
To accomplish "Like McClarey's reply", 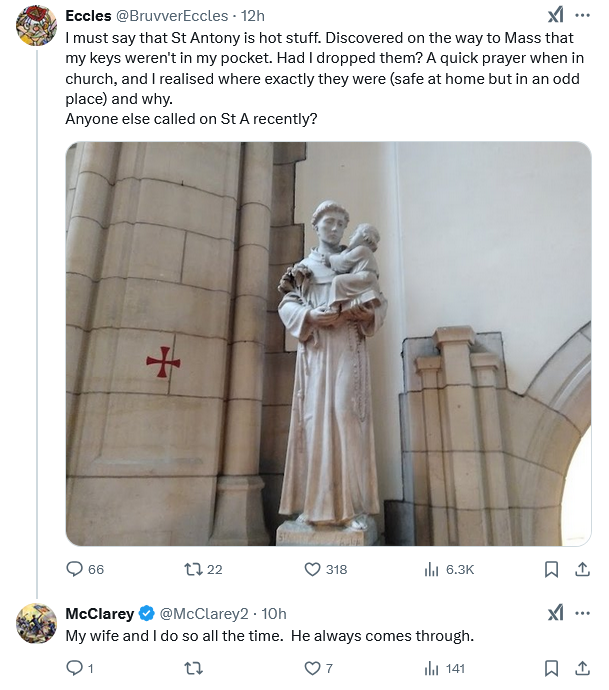I will (x=312, y=668).
